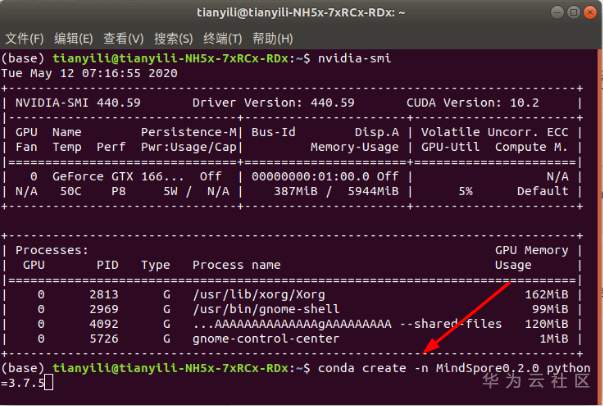Open the 文件(F) menu

pos(25,39)
